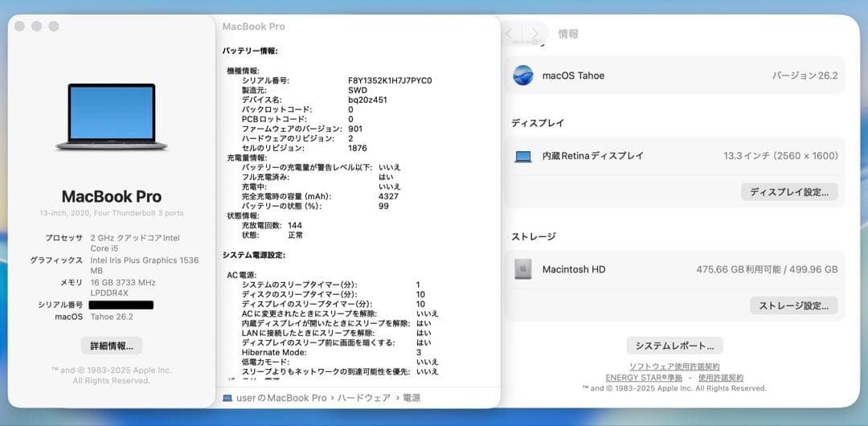Image resolution: width=868 pixels, height=426 pixels.
Task: Click the large MacBook Pro title
Action: 112,196
